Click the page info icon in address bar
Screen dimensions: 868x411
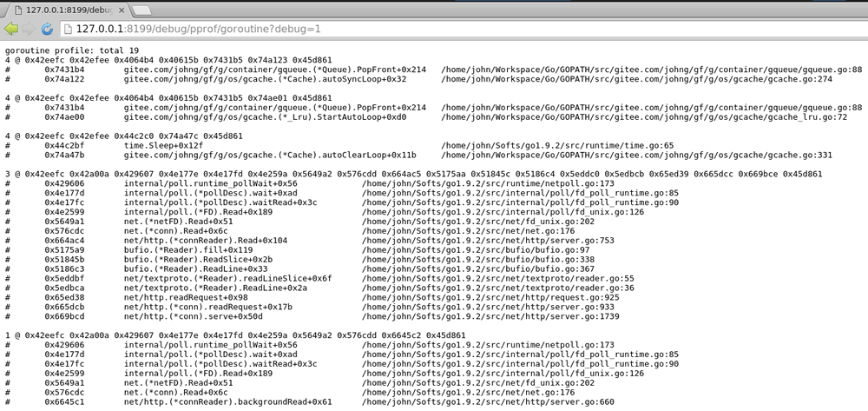click(69, 29)
